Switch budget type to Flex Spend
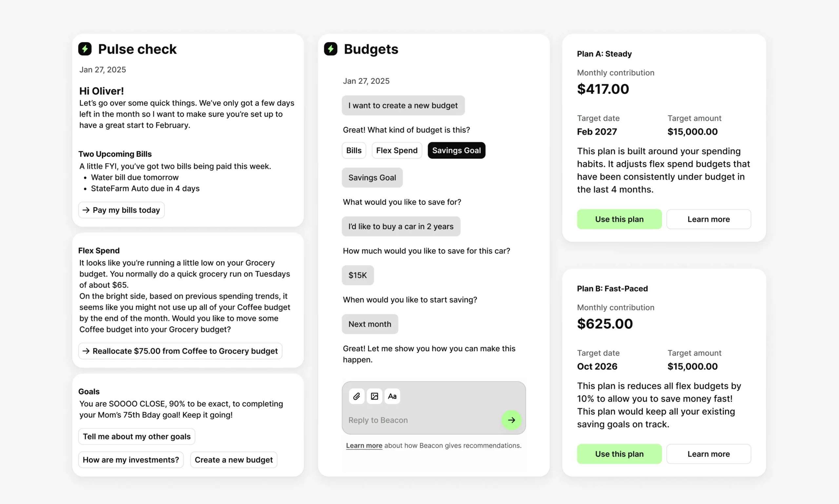Screen dimensions: 839x504 pyautogui.click(x=397, y=150)
